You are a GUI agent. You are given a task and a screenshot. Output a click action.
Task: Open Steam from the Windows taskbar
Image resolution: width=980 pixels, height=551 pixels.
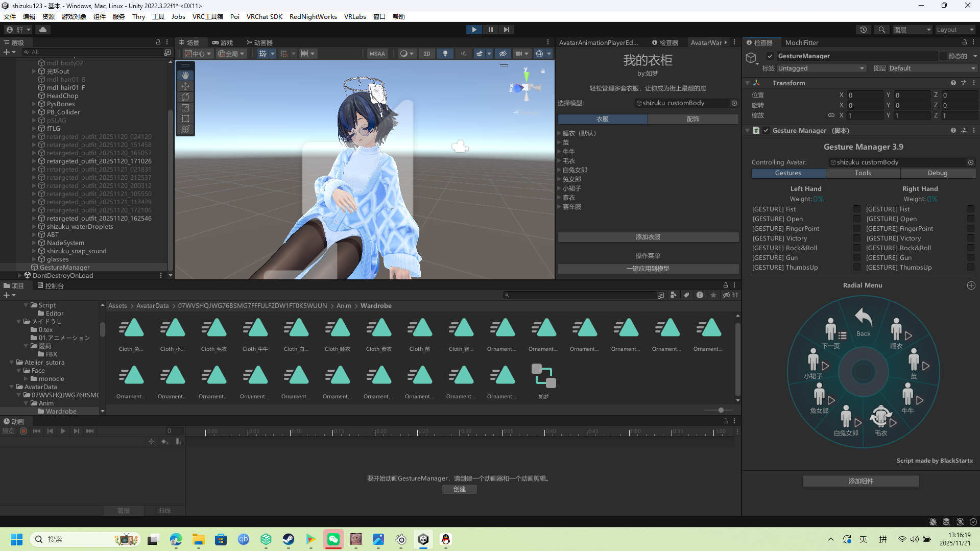click(x=289, y=539)
